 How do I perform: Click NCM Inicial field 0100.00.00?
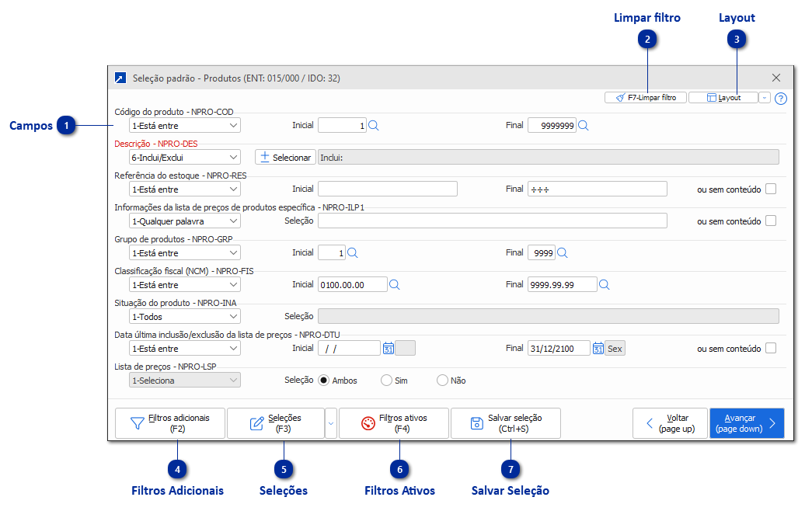[353, 285]
